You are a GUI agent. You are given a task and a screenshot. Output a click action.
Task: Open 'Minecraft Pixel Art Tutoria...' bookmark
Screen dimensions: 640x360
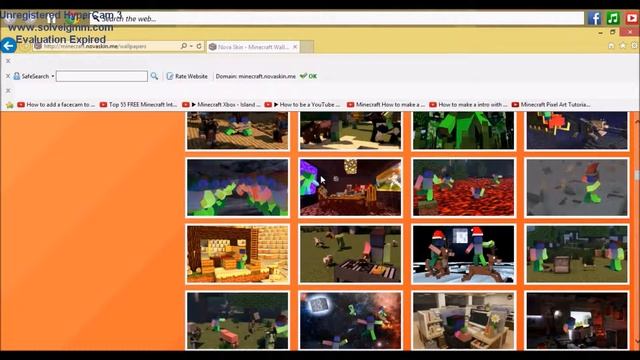click(551, 105)
